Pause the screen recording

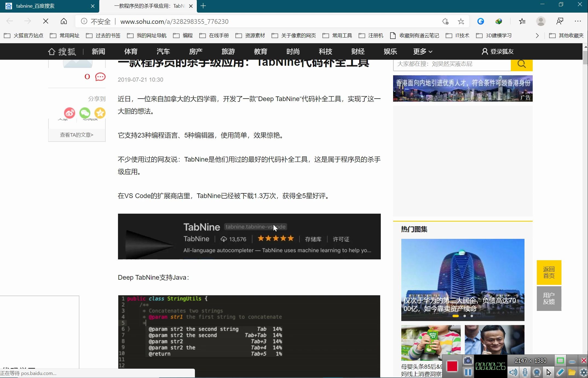coord(468,372)
